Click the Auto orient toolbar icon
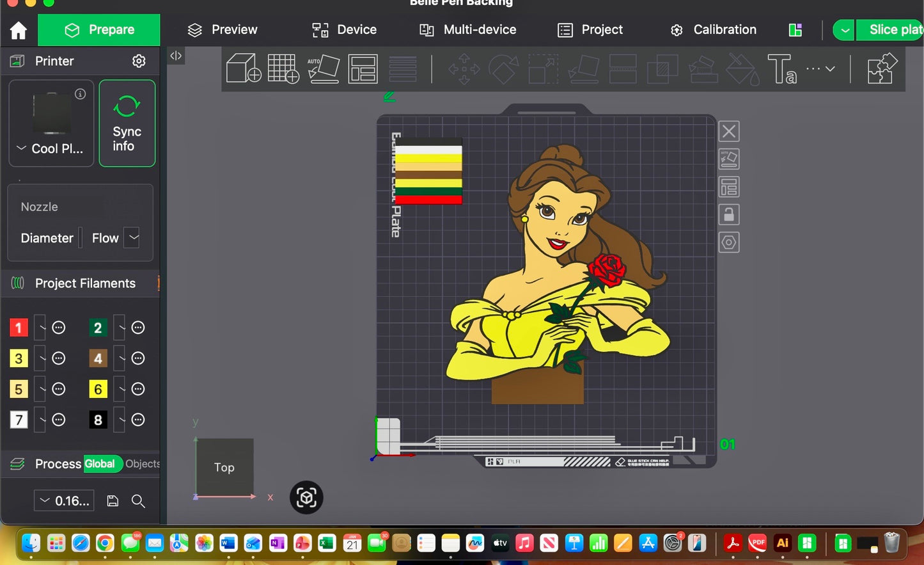The width and height of the screenshot is (924, 565). [x=324, y=68]
